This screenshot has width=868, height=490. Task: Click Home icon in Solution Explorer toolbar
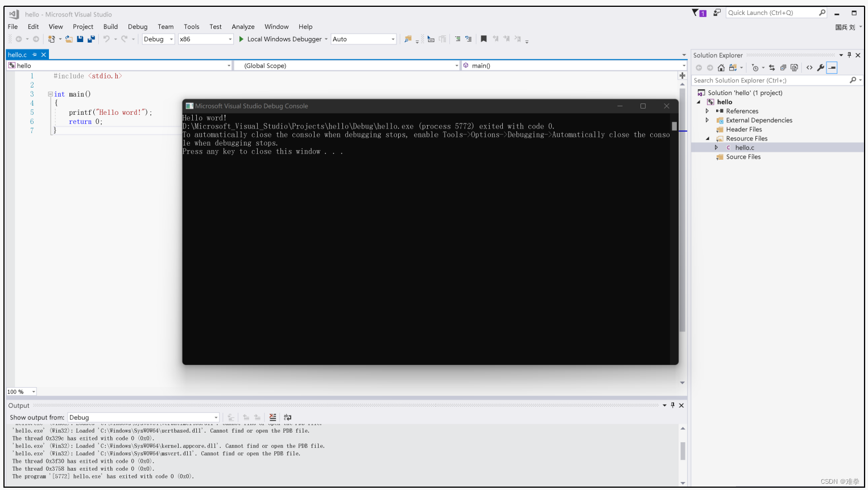tap(721, 68)
